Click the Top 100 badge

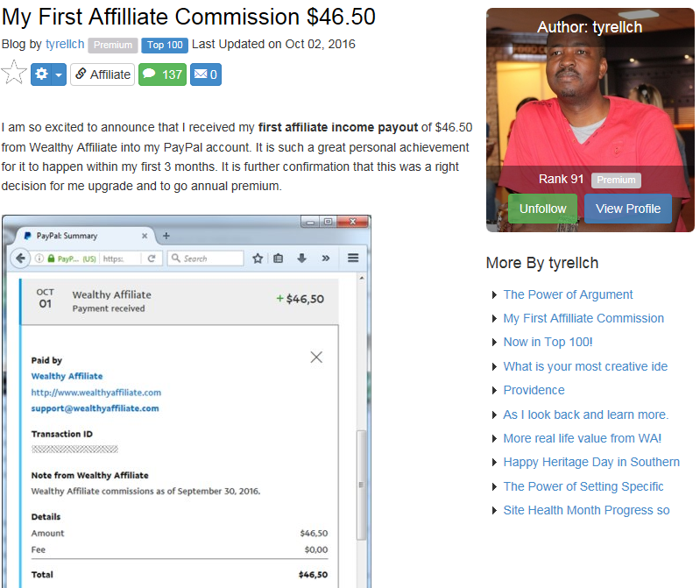165,45
